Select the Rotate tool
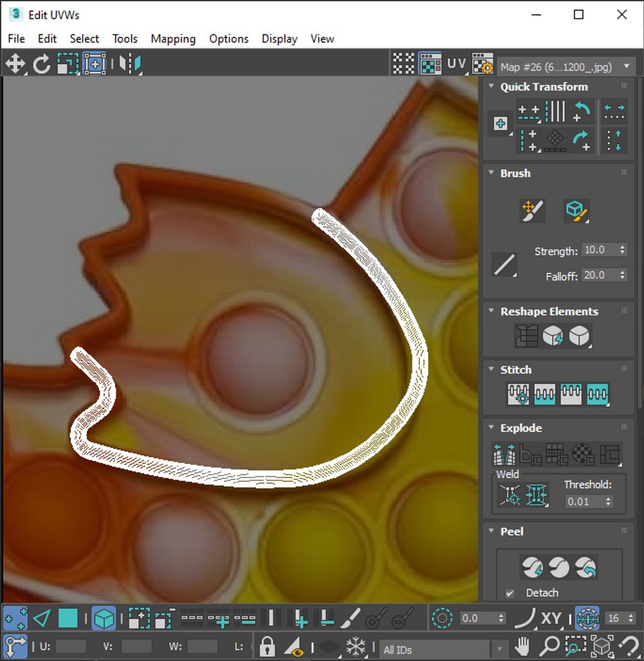The width and height of the screenshot is (644, 661). [x=41, y=64]
